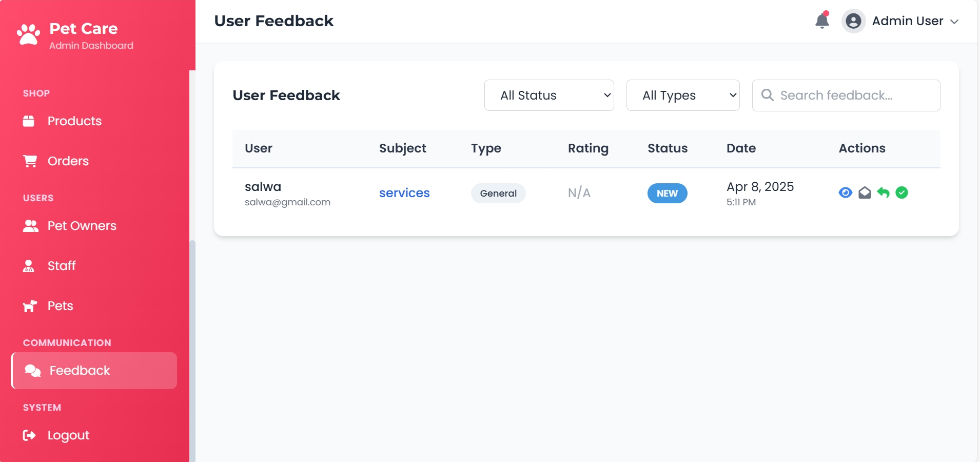
Task: Open the Staff section
Action: [61, 266]
